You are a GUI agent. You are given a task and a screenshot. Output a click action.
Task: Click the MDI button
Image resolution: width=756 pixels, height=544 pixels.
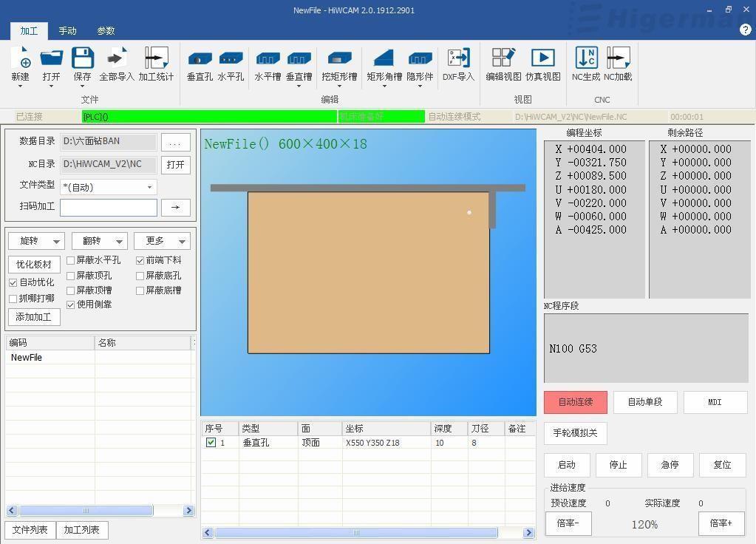click(715, 402)
